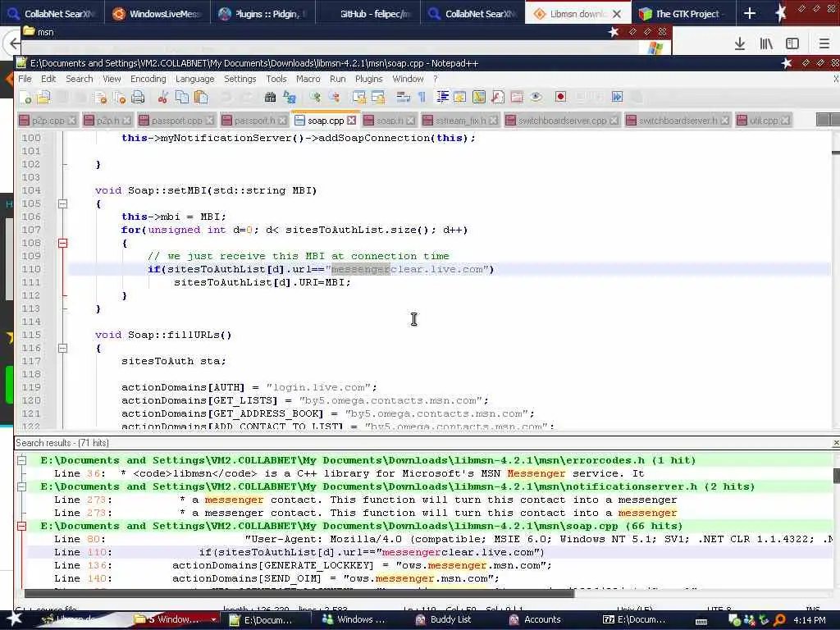The height and width of the screenshot is (630, 840).
Task: Go to search result Line 36 in errorcodes.h
Action: tap(349, 473)
